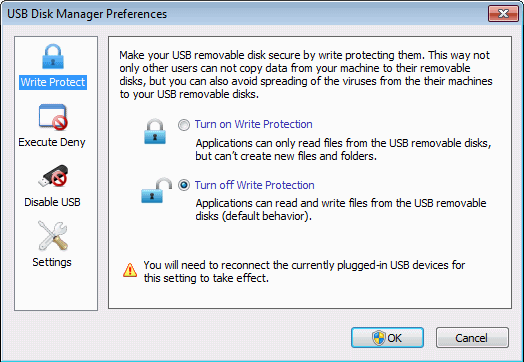Click the closed padlock beside Turn on option
Image resolution: width=524 pixels, height=362 pixels.
[x=155, y=132]
